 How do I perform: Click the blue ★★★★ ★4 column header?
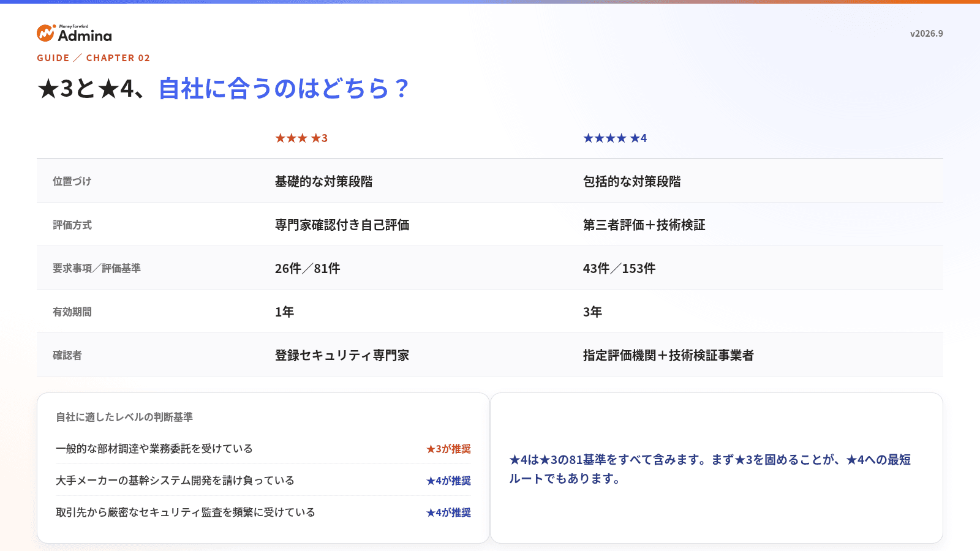point(615,138)
